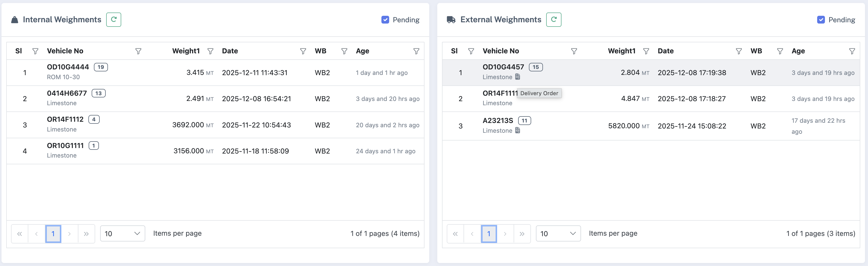
Task: Open items per page dropdown for Internal Weighments
Action: [122, 234]
